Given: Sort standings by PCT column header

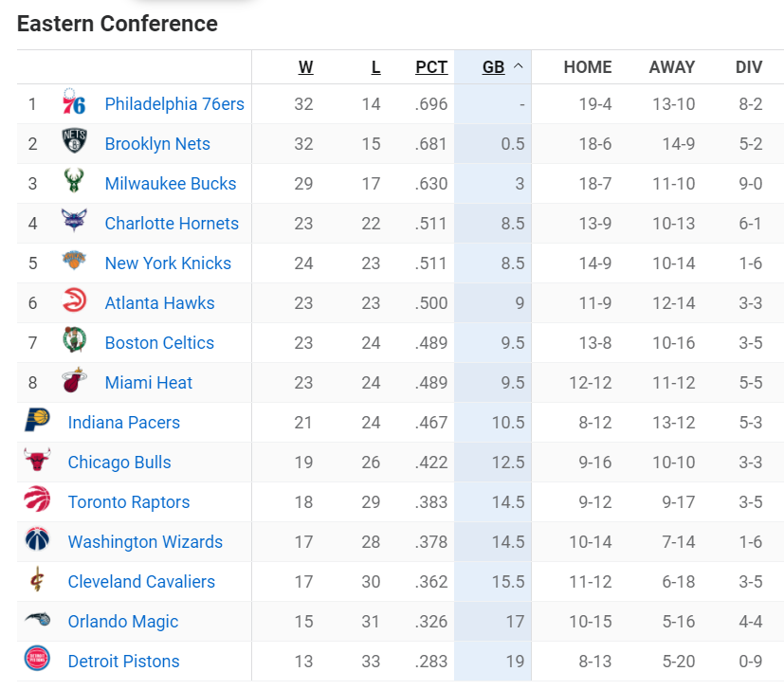Looking at the screenshot, I should pyautogui.click(x=431, y=67).
